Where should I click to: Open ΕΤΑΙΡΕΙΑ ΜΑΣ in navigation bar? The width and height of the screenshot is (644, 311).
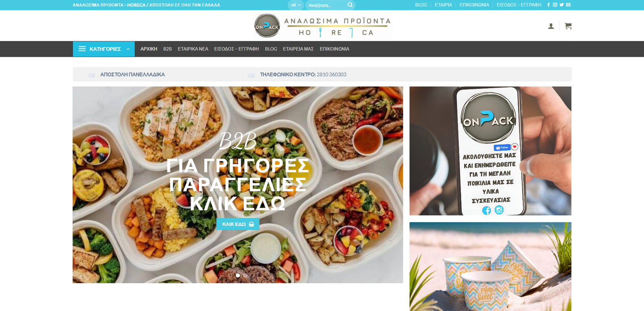(x=298, y=49)
